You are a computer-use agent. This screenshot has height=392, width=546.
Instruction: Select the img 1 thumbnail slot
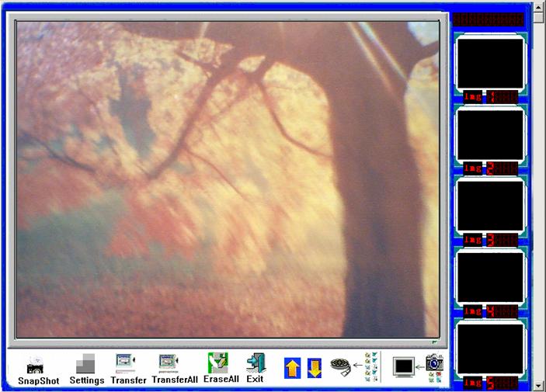490,63
